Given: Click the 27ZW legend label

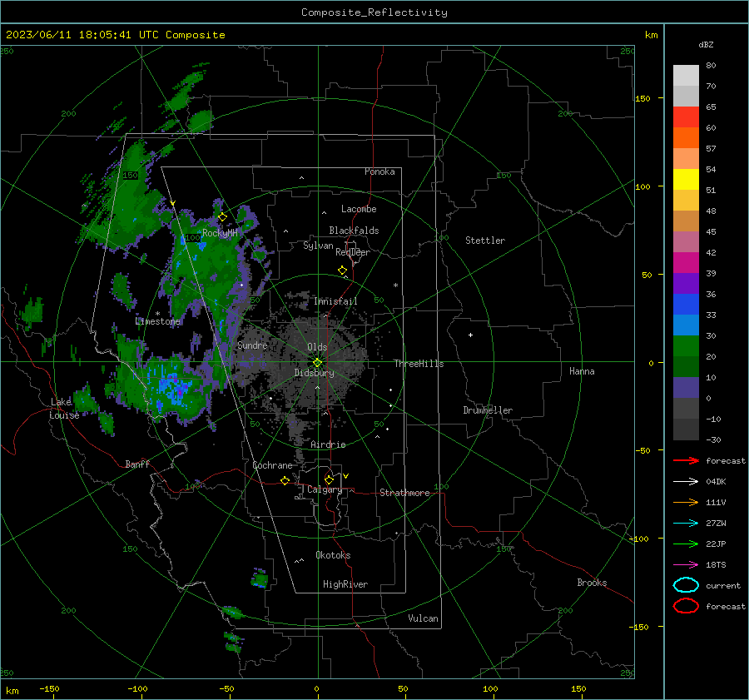Looking at the screenshot, I should (x=716, y=524).
